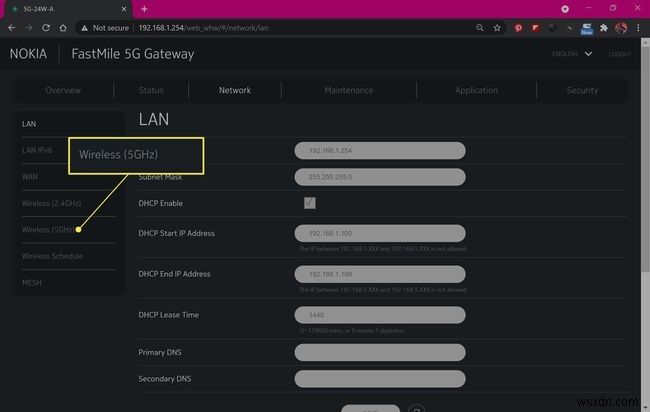The image size is (650, 412).
Task: Click the 'DHCP Lease Time' label
Action: click(168, 315)
